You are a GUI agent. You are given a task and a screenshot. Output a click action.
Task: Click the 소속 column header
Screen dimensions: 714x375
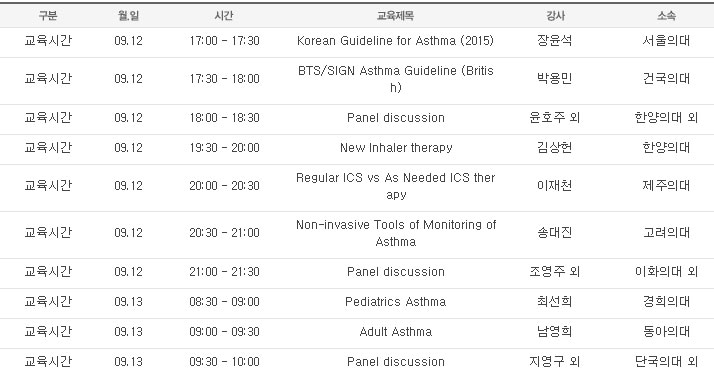point(666,16)
